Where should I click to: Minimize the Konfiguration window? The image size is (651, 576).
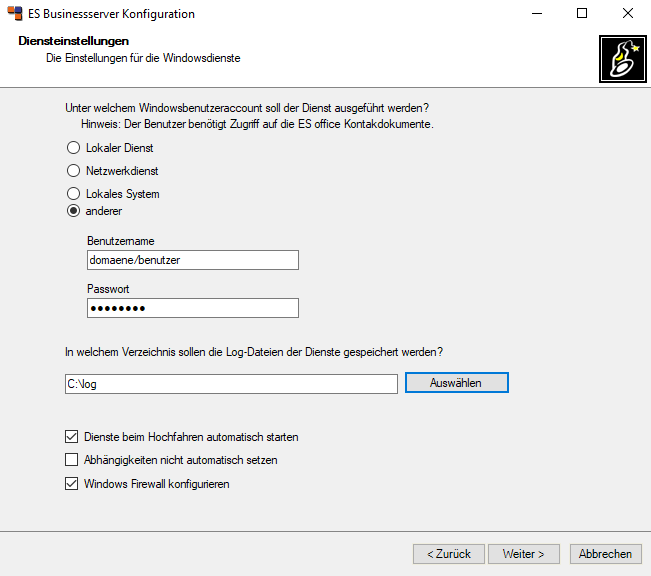(536, 14)
